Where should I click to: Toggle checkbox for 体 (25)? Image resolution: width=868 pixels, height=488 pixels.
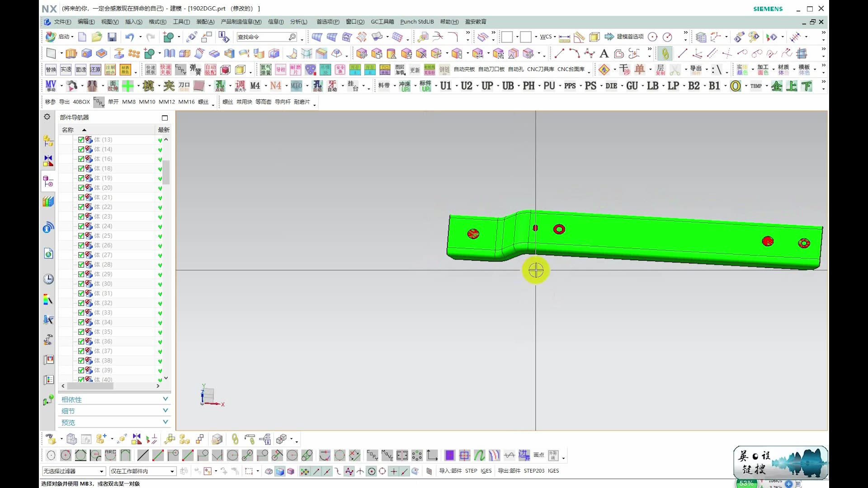81,236
